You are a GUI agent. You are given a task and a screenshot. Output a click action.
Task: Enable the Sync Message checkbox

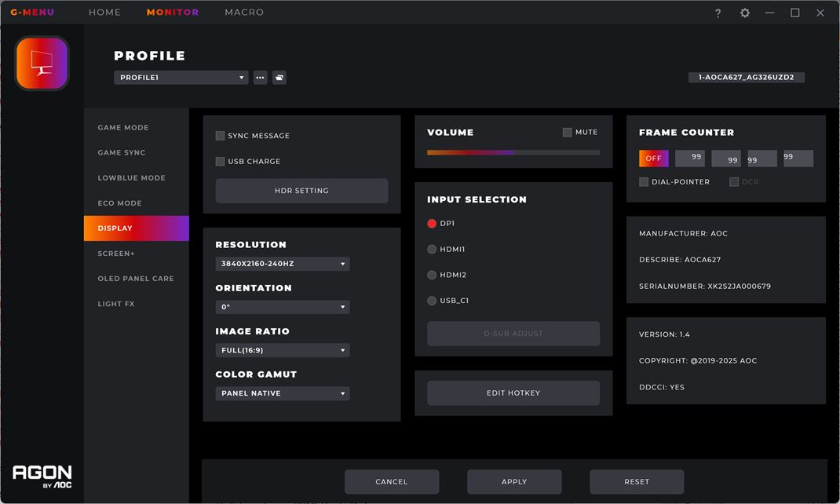click(220, 136)
